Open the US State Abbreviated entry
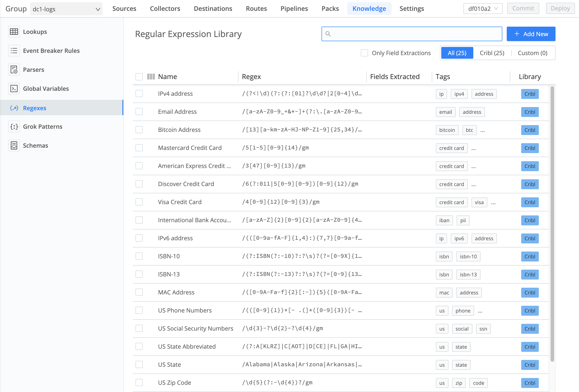The height and width of the screenshot is (392, 579). click(x=341, y=346)
